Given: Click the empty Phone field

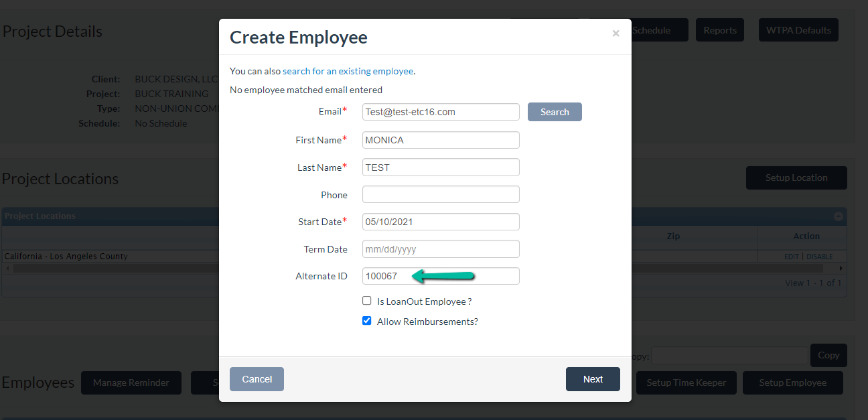Looking at the screenshot, I should coord(441,194).
